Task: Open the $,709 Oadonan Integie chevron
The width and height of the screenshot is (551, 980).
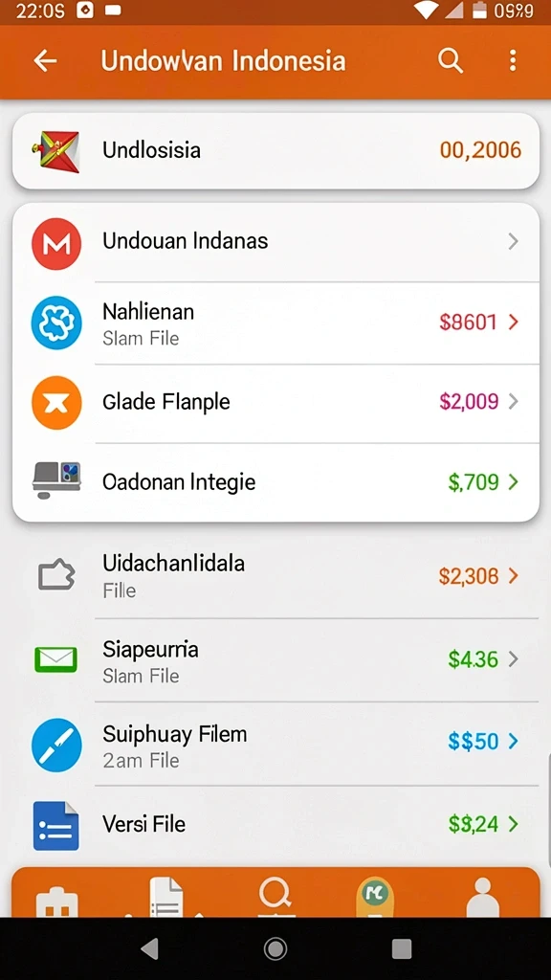Action: (514, 482)
